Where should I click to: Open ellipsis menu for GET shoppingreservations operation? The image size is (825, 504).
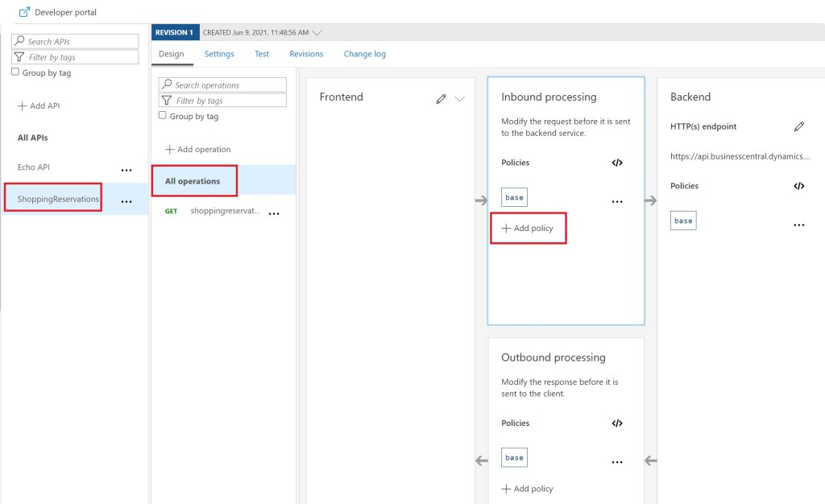[x=274, y=213]
